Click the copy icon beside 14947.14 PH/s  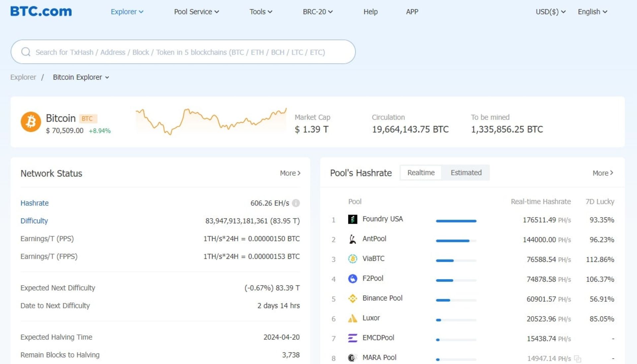(578, 359)
